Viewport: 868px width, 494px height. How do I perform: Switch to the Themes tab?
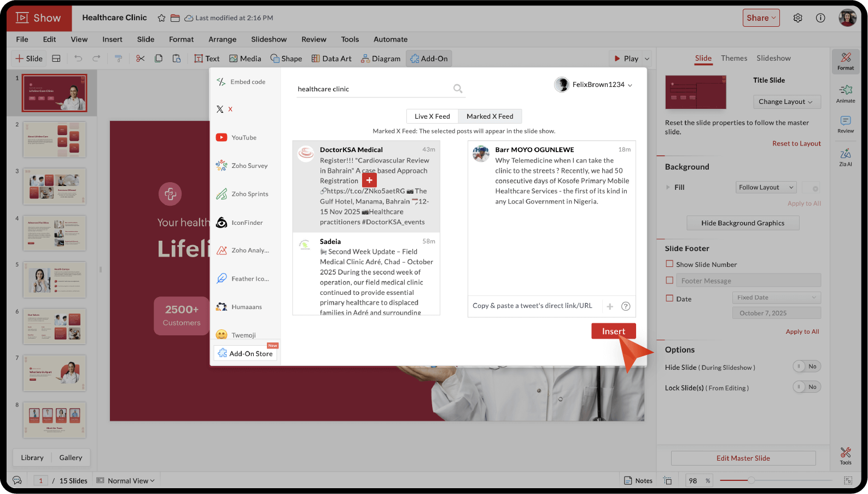point(734,59)
